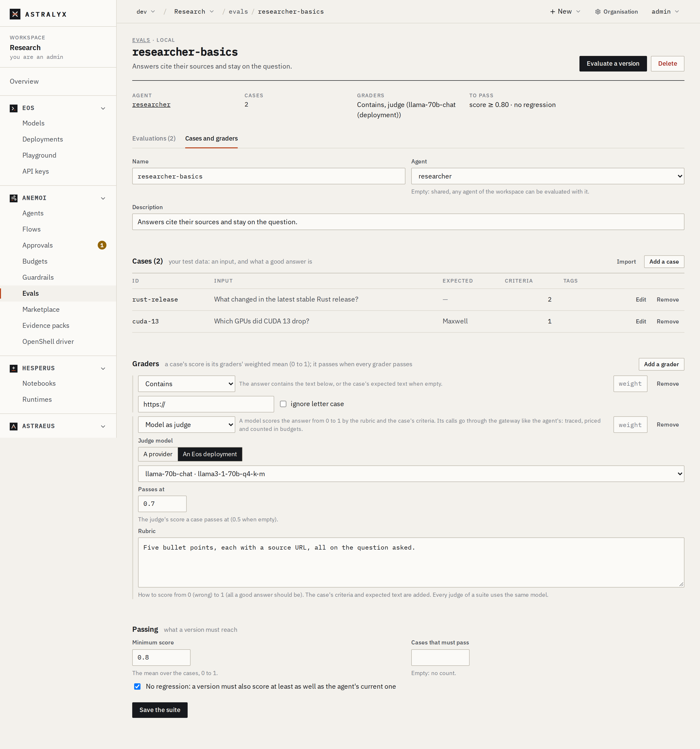
Task: Click the Evaluate a version button
Action: pos(613,64)
